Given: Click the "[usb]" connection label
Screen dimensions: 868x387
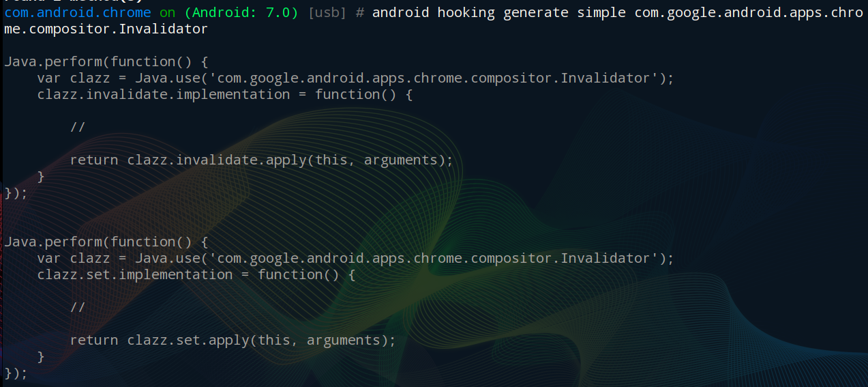Looking at the screenshot, I should 327,13.
